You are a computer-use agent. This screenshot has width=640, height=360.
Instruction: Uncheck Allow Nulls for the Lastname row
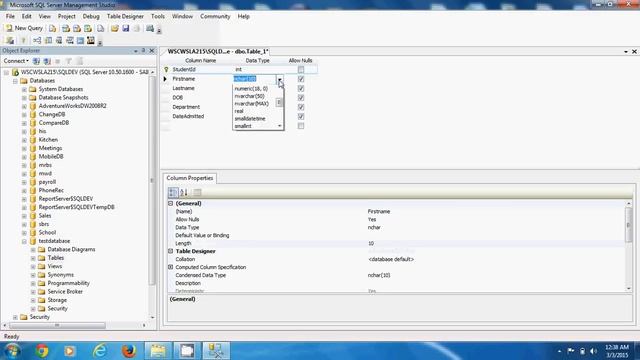[x=301, y=88]
